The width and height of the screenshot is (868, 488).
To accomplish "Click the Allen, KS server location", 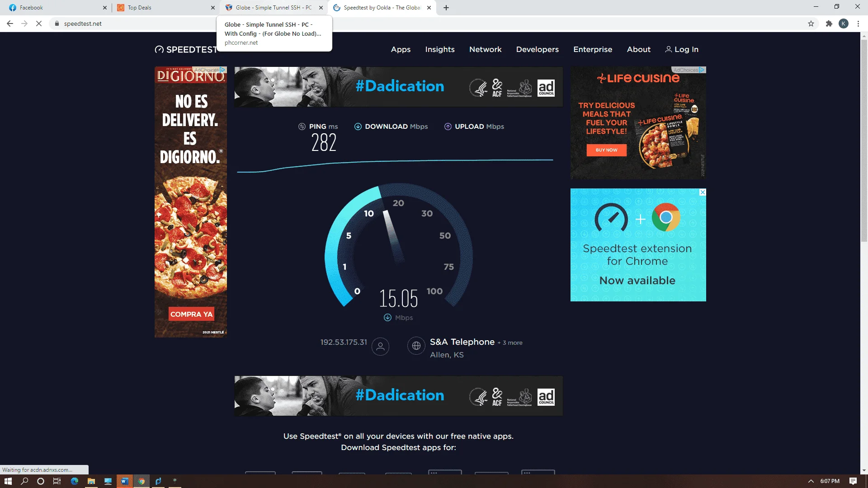I will (x=447, y=355).
